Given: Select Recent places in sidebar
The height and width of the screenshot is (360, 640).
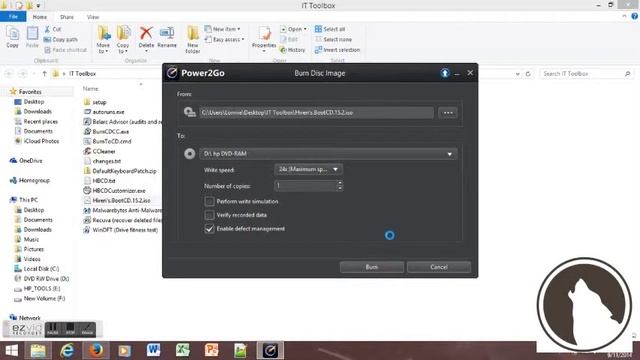Looking at the screenshot, I should (36, 122).
